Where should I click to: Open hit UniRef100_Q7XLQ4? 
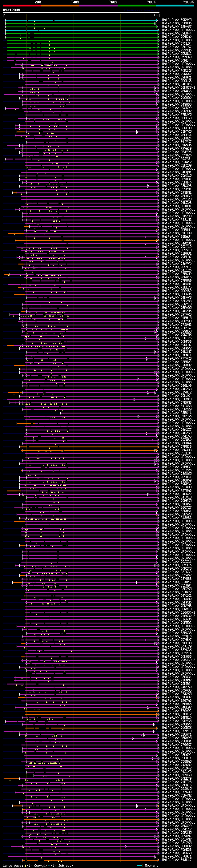tap(177, 43)
